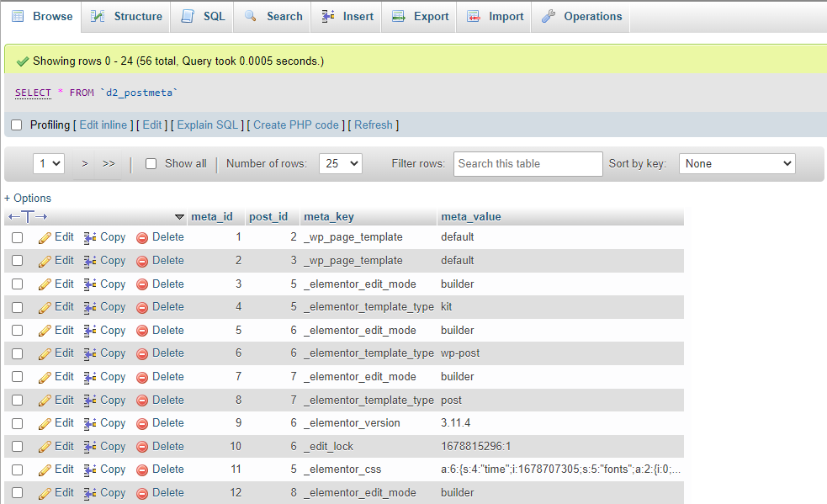827x504 pixels.
Task: Go to the Insert tab
Action: (347, 16)
